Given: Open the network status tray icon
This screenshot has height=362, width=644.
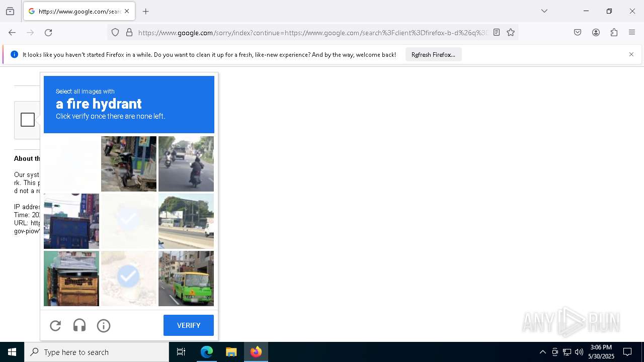Looking at the screenshot, I should (x=567, y=352).
